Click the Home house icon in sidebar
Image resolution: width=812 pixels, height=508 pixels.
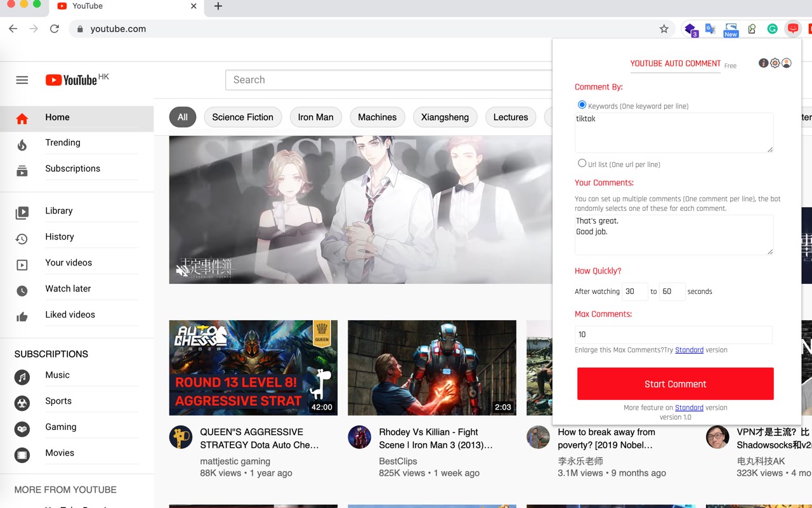(22, 119)
